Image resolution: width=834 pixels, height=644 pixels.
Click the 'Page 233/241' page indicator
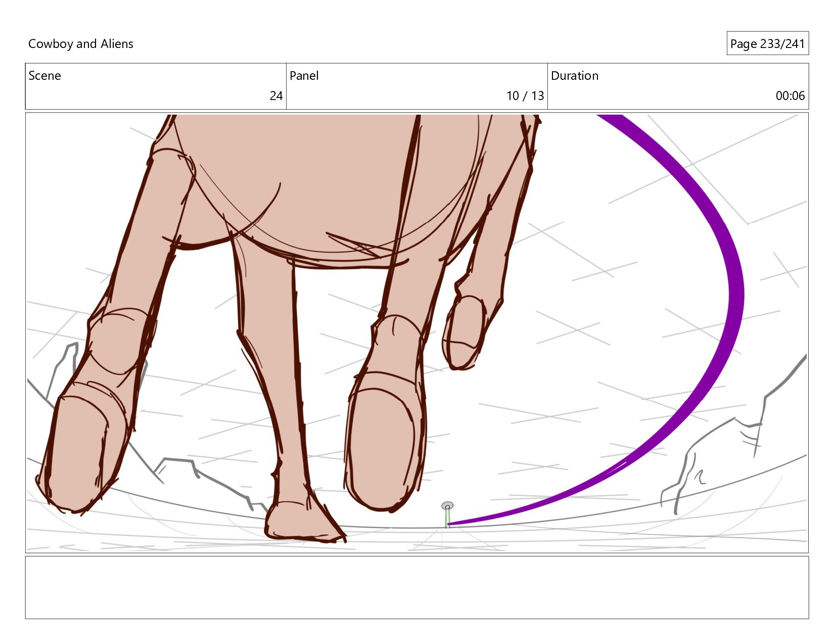tap(767, 44)
